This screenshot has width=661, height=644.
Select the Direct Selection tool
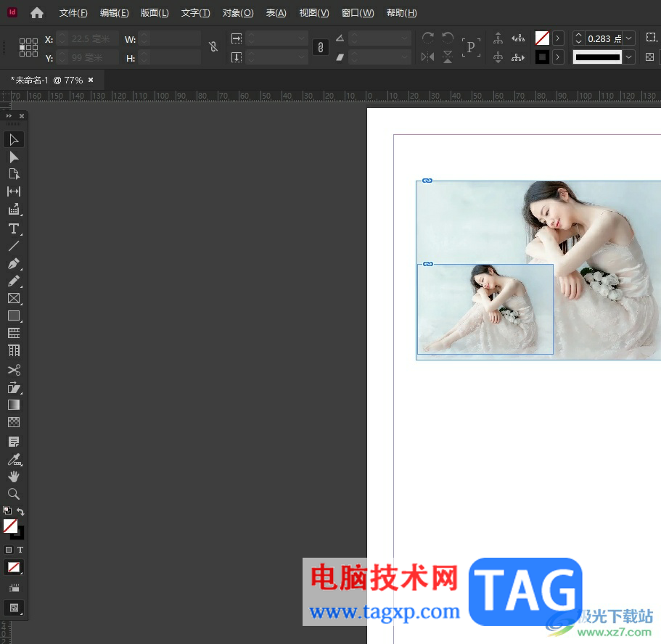(x=13, y=157)
